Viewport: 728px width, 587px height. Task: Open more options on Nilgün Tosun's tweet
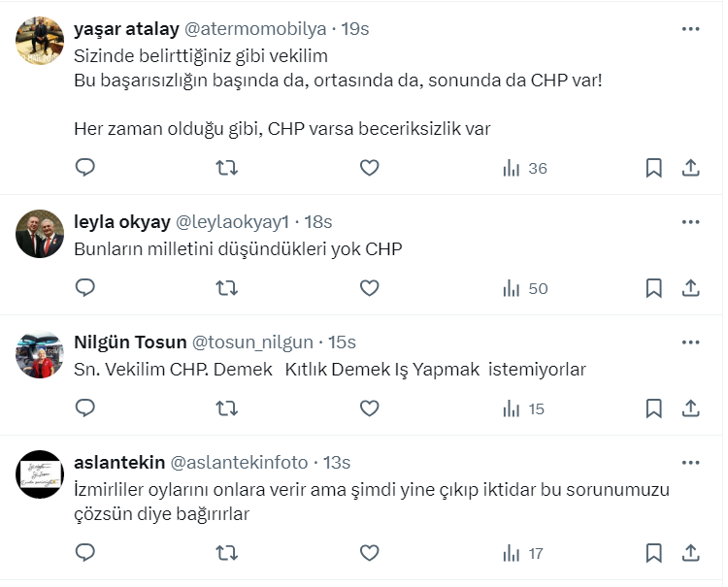[x=691, y=342]
